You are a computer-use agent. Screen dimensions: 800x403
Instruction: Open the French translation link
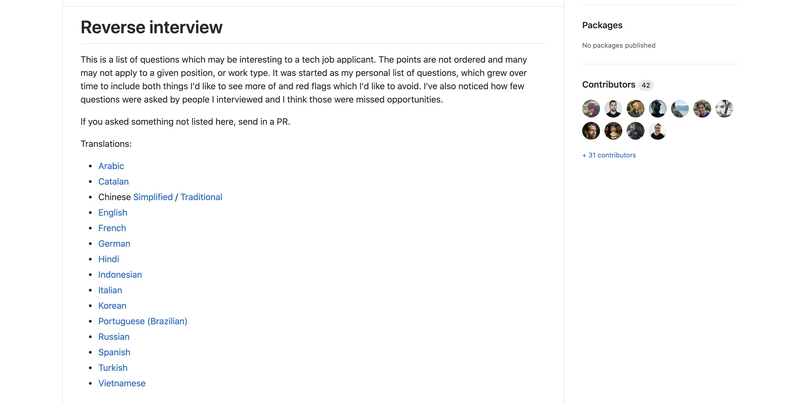[x=112, y=228]
